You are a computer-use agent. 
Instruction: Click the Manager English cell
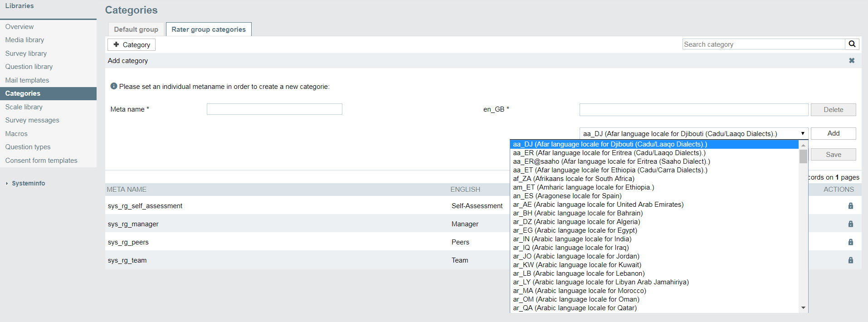465,224
